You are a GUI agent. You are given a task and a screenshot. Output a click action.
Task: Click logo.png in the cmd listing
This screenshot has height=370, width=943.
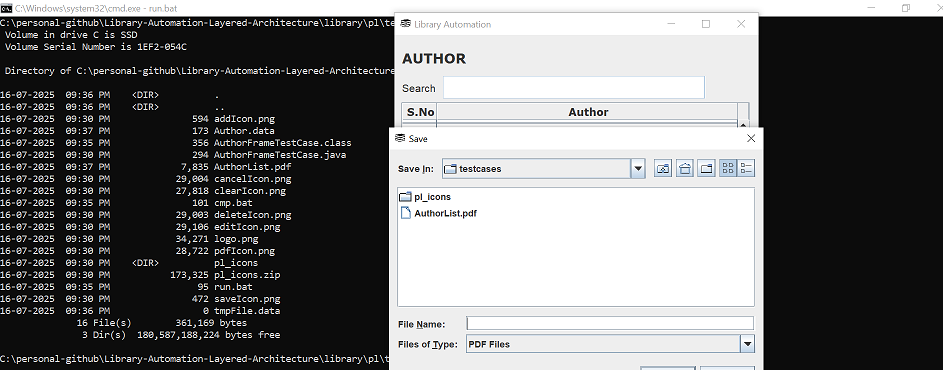pos(236,239)
